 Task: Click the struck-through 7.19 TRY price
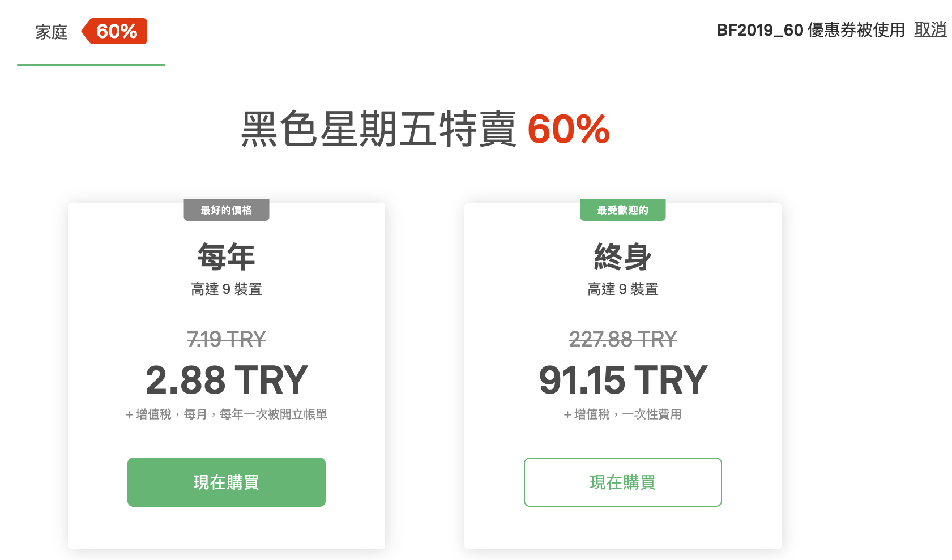click(227, 339)
